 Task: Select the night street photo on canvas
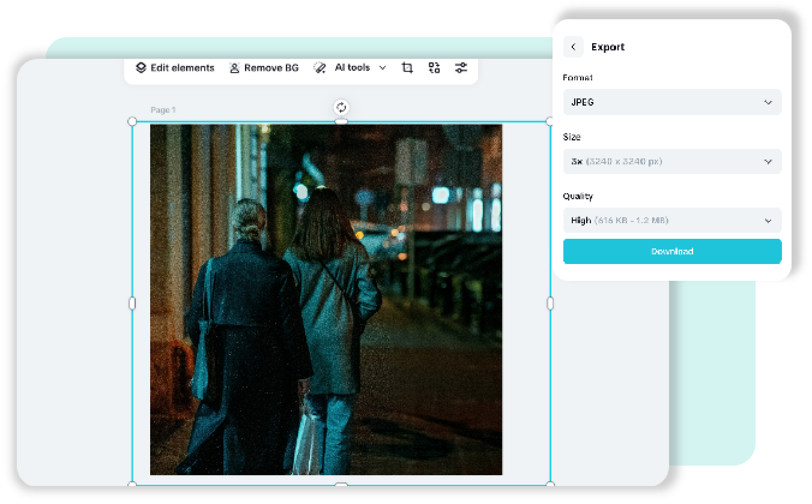[326, 300]
